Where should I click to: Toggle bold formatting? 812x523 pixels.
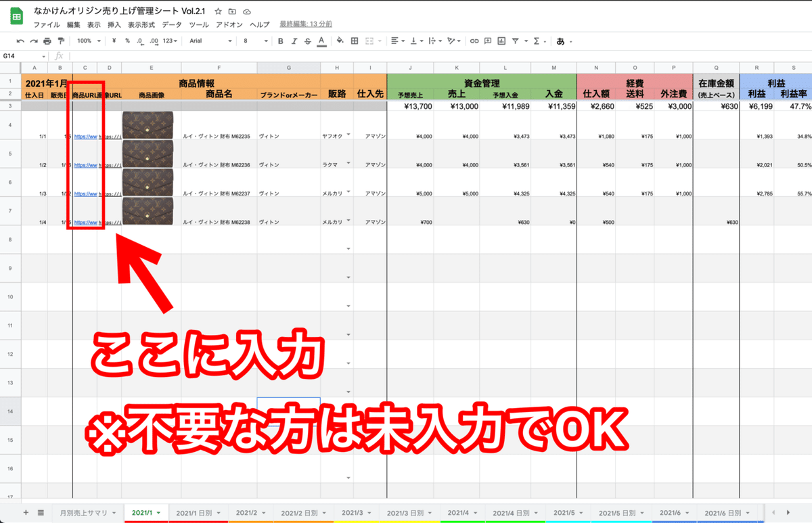point(281,41)
